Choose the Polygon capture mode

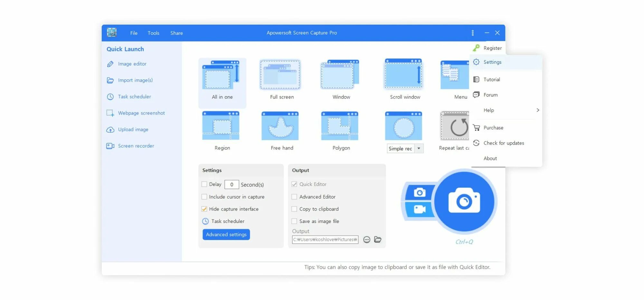(x=340, y=126)
